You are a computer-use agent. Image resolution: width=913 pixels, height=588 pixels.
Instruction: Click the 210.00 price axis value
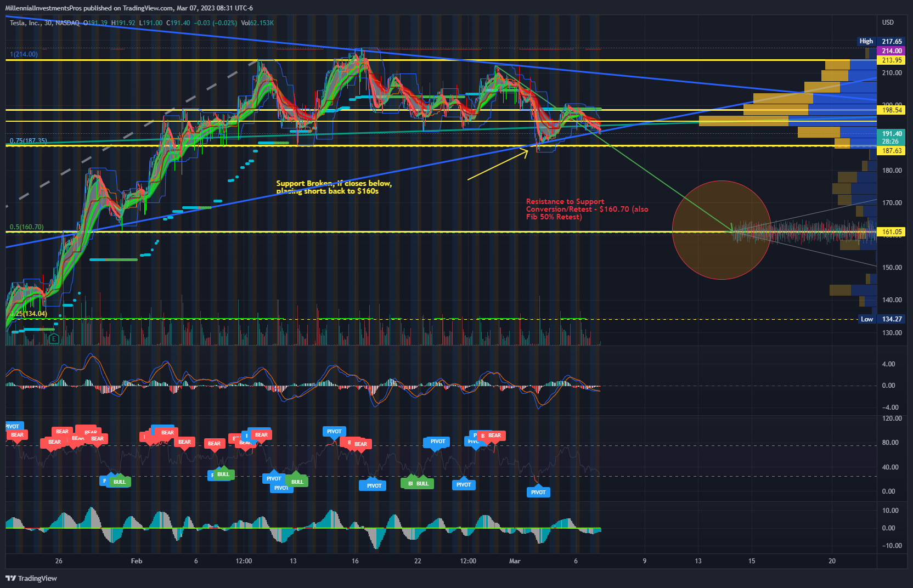(892, 73)
